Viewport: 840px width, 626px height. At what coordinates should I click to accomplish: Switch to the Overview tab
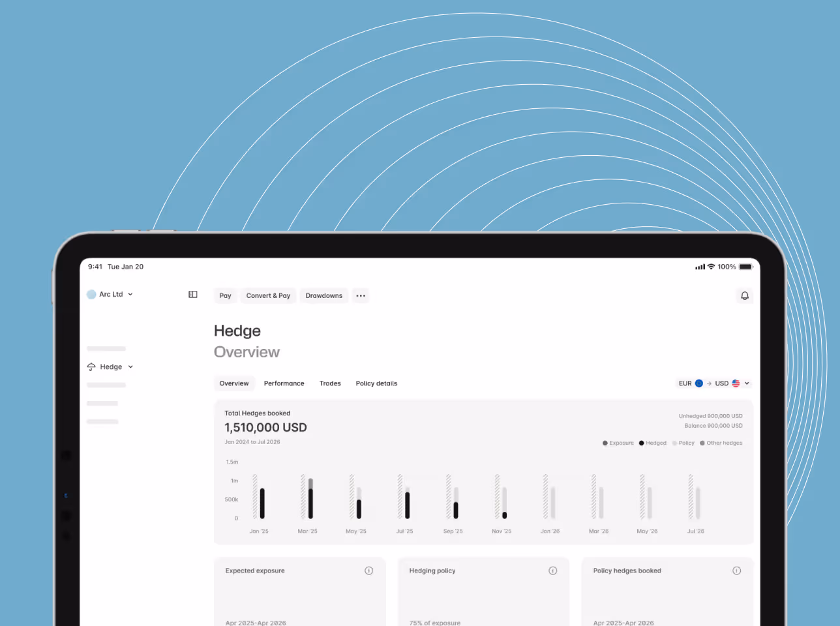point(234,383)
